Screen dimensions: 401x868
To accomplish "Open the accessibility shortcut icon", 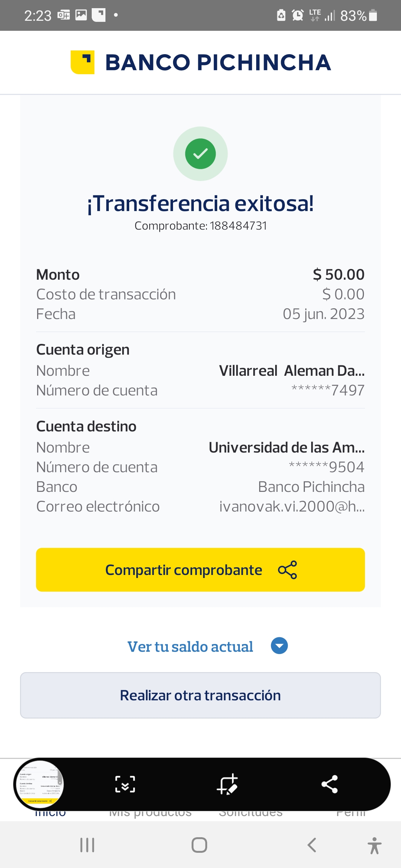I will [x=374, y=846].
